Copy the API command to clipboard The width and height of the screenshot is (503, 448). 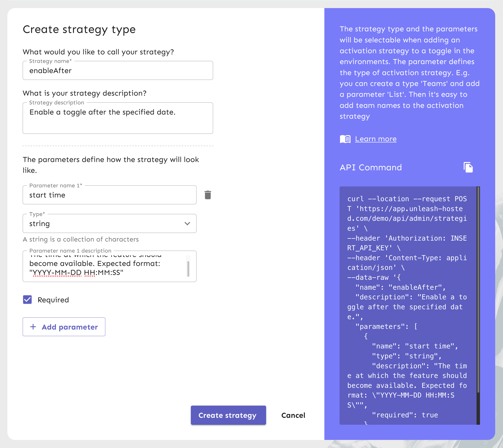pos(468,168)
